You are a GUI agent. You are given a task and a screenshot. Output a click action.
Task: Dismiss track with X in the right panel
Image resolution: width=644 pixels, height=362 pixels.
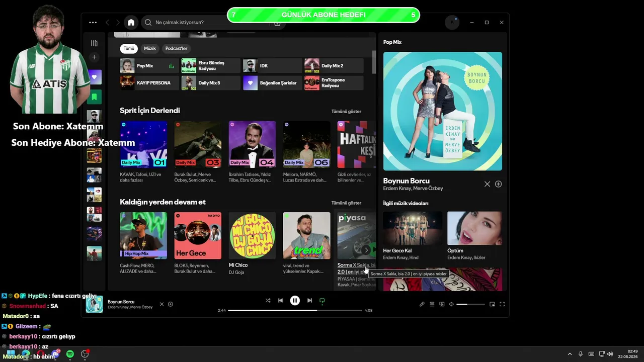tap(487, 184)
